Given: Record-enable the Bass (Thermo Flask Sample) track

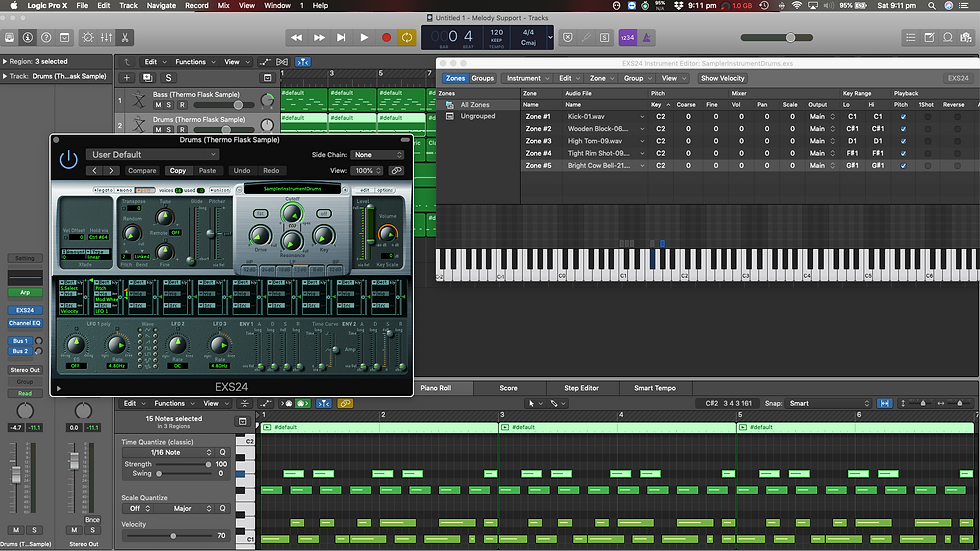Looking at the screenshot, I should [x=182, y=105].
